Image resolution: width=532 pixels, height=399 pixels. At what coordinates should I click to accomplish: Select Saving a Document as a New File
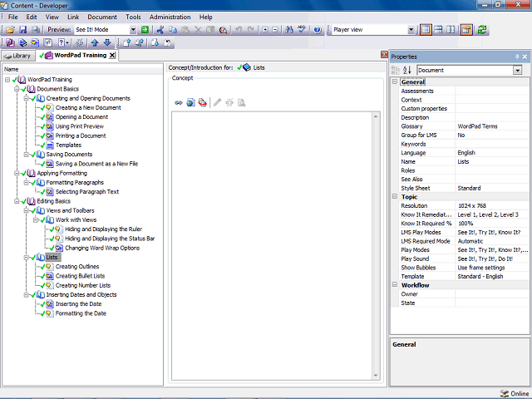(x=96, y=164)
